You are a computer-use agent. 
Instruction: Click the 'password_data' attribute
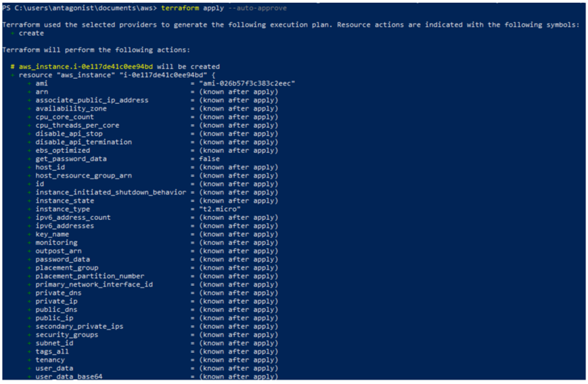[x=62, y=259]
